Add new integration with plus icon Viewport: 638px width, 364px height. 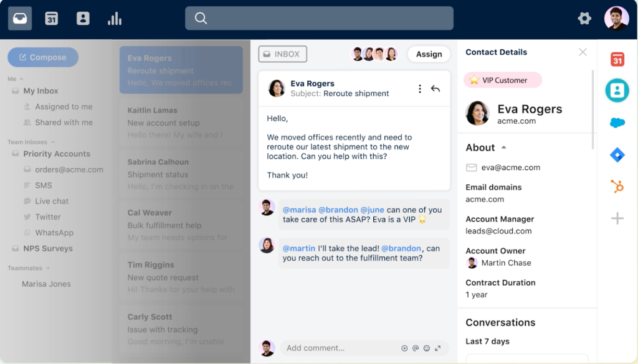coord(617,218)
